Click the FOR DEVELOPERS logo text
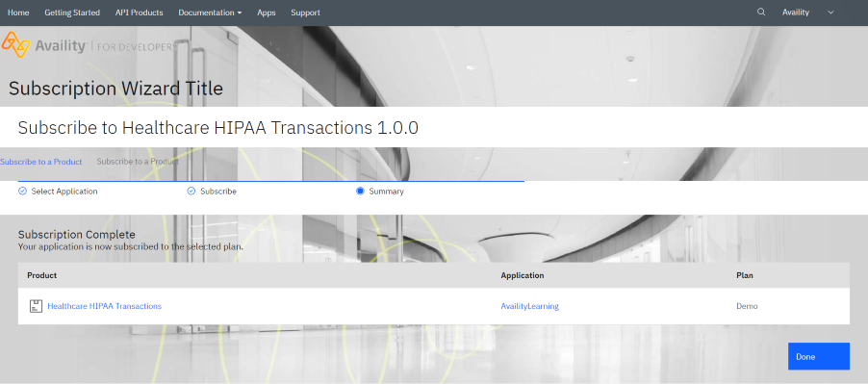868x384 pixels. click(137, 47)
